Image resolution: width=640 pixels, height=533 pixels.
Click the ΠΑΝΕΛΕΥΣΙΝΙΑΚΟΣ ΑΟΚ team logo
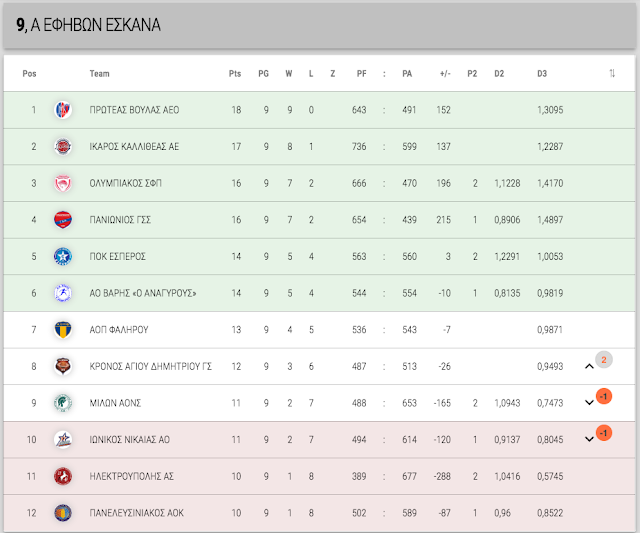point(63,513)
